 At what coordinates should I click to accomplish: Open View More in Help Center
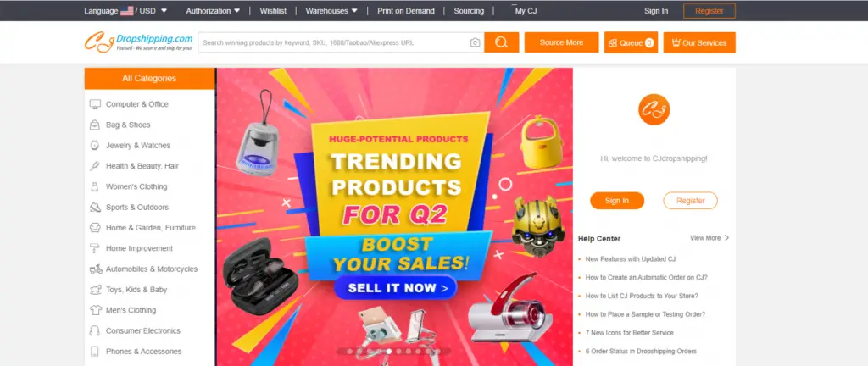point(709,238)
